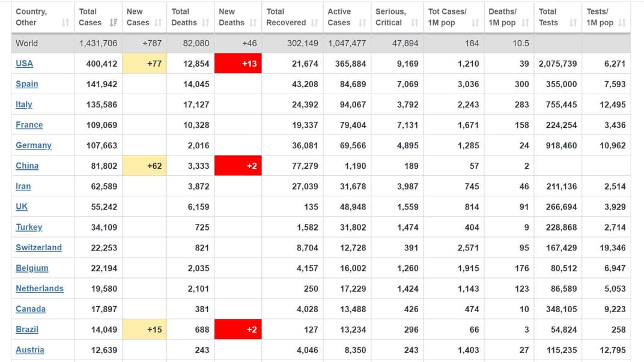Click World recovered value 302,149

[303, 43]
